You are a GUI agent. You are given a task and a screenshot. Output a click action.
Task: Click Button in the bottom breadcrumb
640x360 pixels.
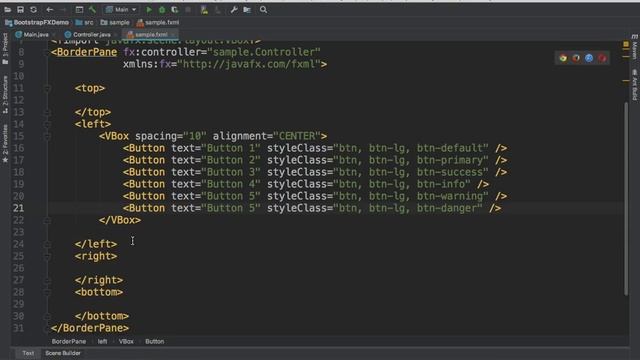click(155, 341)
